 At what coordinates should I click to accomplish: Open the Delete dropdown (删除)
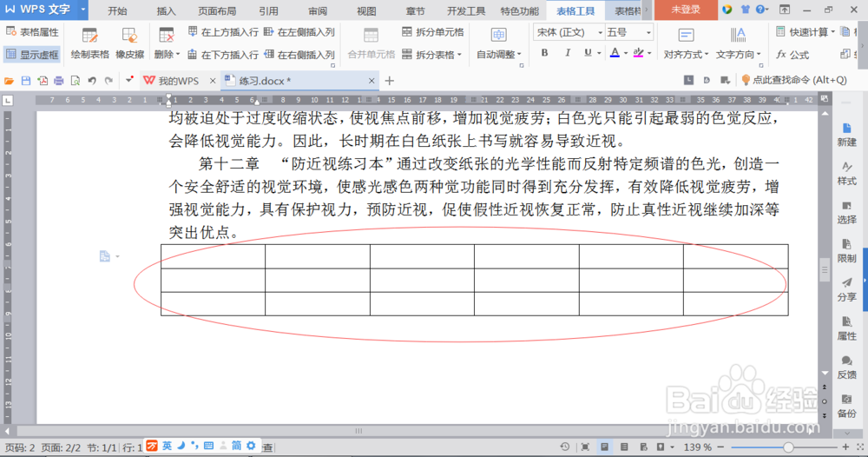tap(167, 43)
